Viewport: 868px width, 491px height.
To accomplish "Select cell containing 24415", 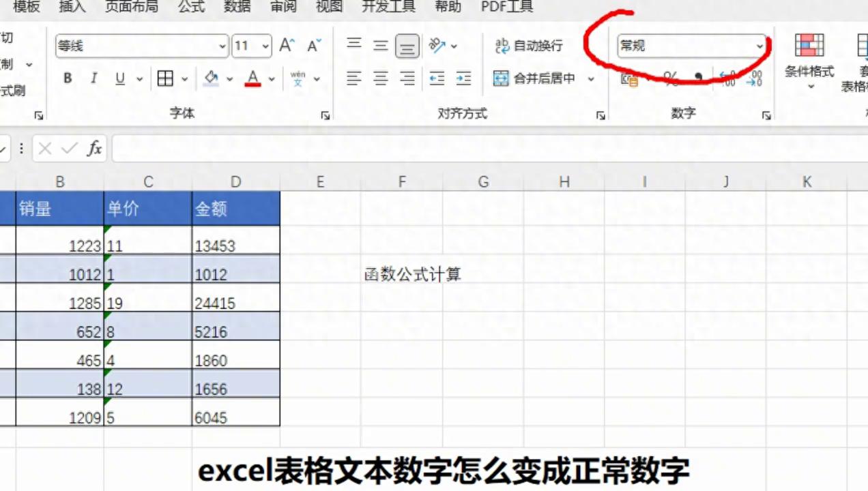I will tap(236, 297).
